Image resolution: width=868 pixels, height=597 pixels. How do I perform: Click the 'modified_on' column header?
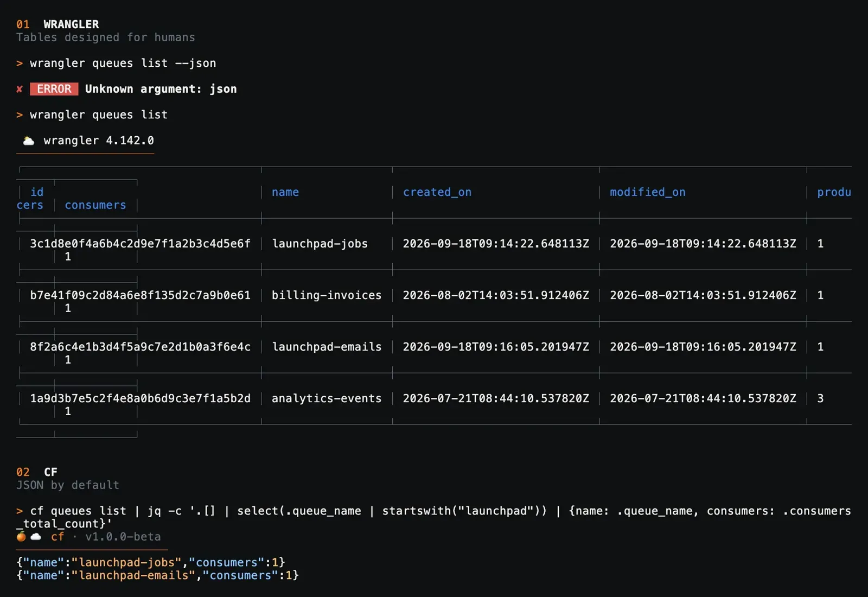(x=648, y=192)
